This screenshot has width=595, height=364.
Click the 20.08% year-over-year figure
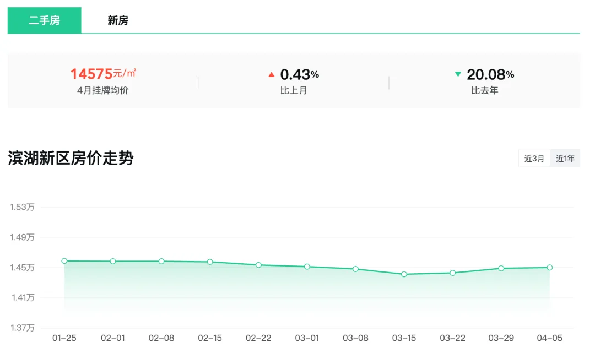490,74
